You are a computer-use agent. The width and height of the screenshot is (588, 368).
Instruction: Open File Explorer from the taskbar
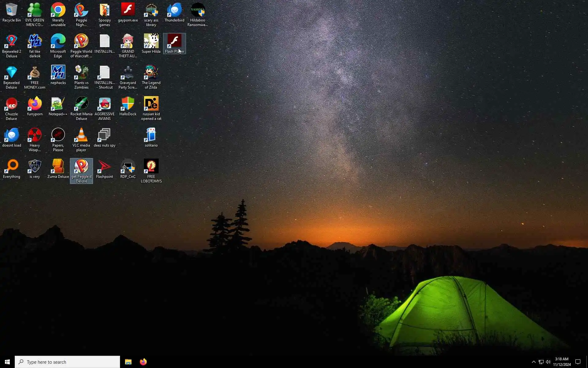(128, 362)
